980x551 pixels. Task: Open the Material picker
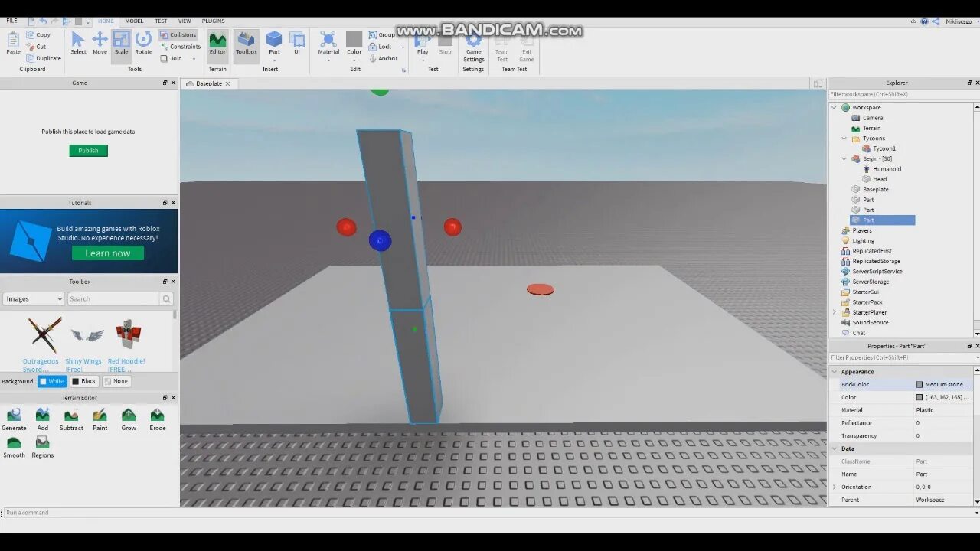pos(328,44)
